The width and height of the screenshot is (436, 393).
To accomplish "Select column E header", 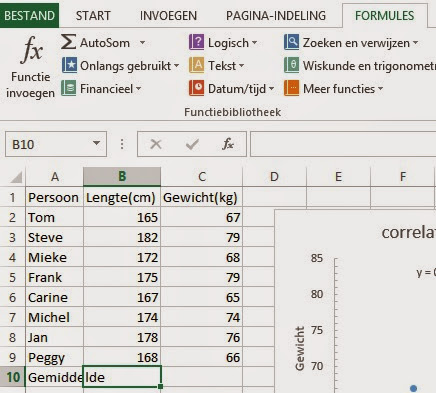I will [338, 177].
